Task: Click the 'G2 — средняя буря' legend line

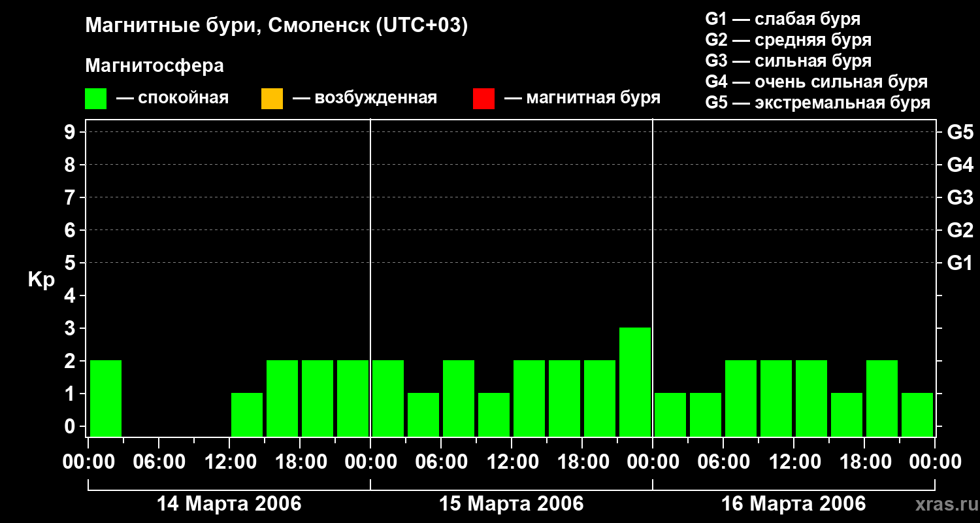Action: (788, 40)
